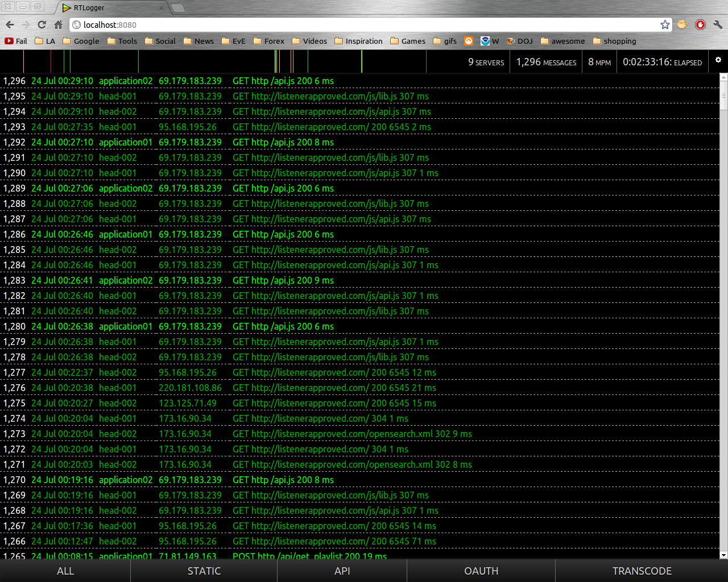Select log row 1,296 application02

click(x=359, y=81)
